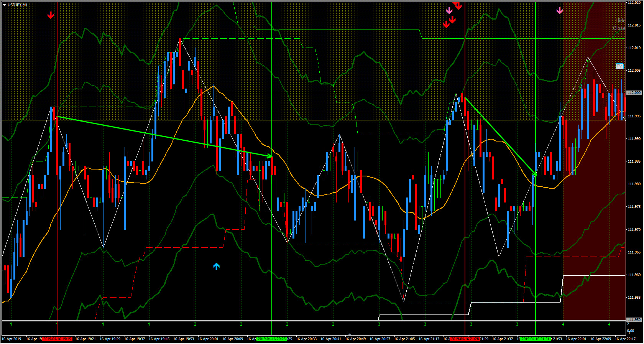Click the 16 Apr 21:13 time label
This screenshot has height=344, width=644.
[x=430, y=339]
